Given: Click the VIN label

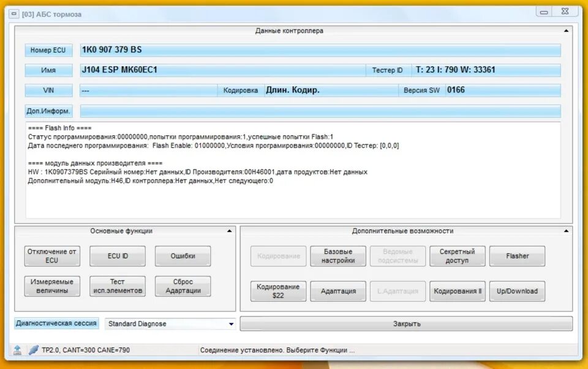Looking at the screenshot, I should [x=49, y=91].
